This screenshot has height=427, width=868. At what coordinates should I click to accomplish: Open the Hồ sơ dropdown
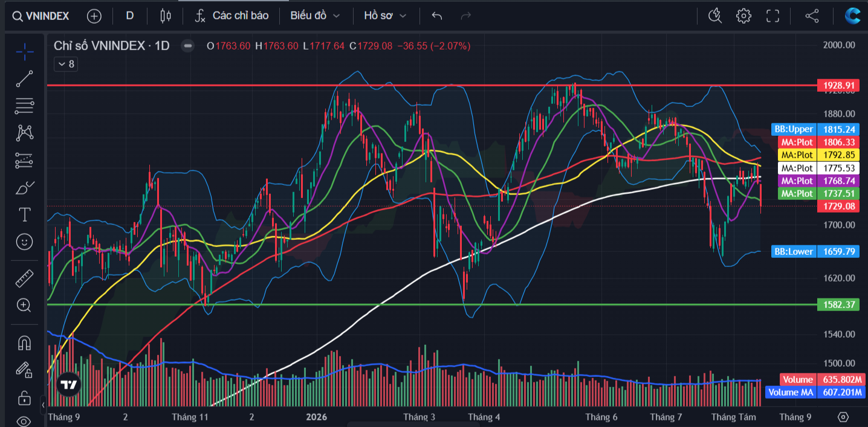point(385,16)
